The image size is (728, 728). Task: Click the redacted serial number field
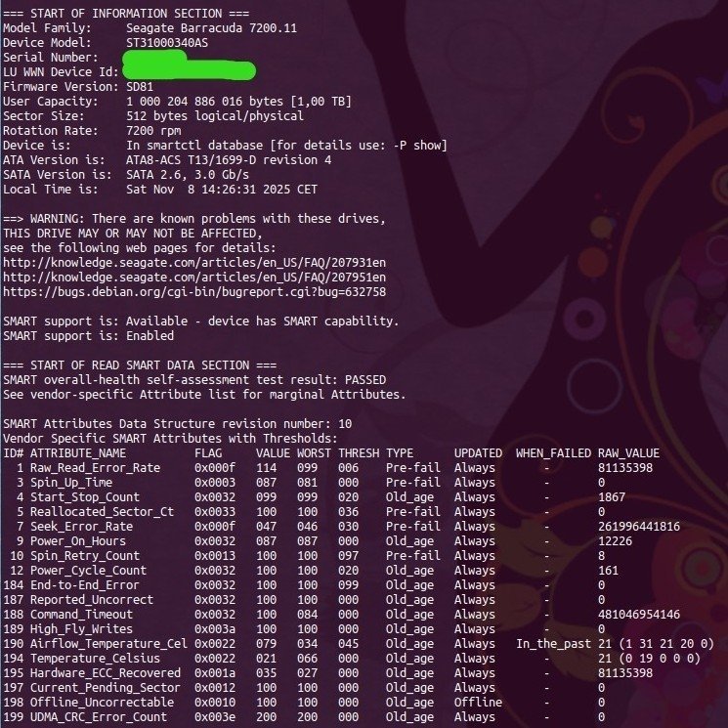tap(154, 58)
